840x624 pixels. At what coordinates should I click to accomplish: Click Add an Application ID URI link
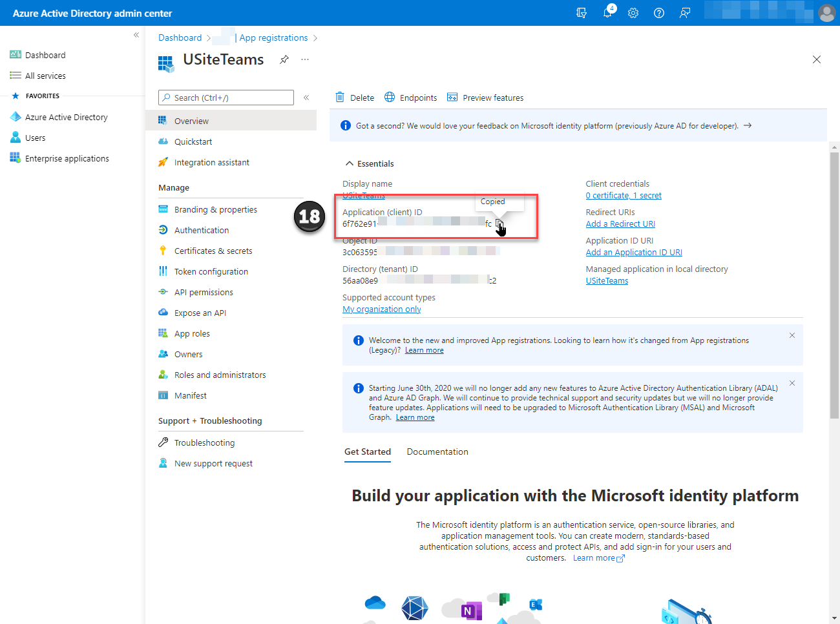634,252
